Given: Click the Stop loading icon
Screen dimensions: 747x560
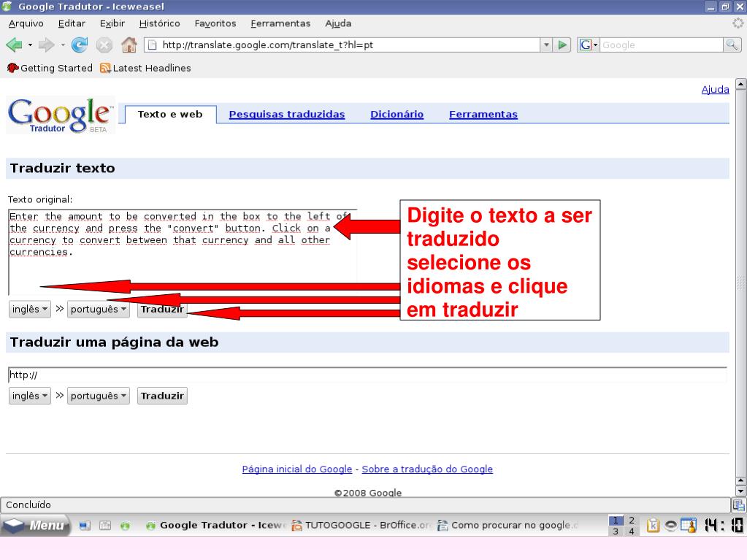Looking at the screenshot, I should [104, 45].
